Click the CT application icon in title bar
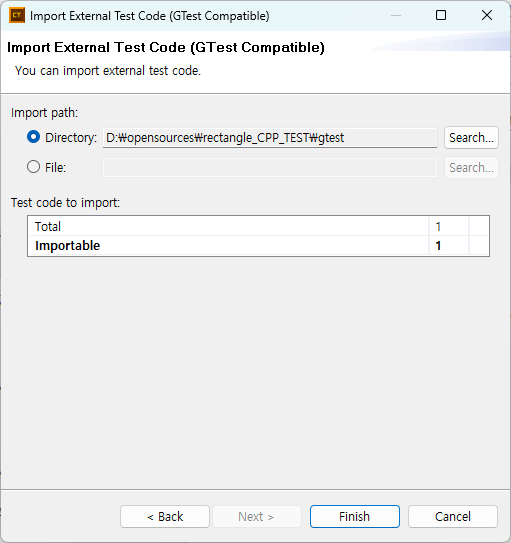Image resolution: width=511 pixels, height=543 pixels. [x=17, y=15]
